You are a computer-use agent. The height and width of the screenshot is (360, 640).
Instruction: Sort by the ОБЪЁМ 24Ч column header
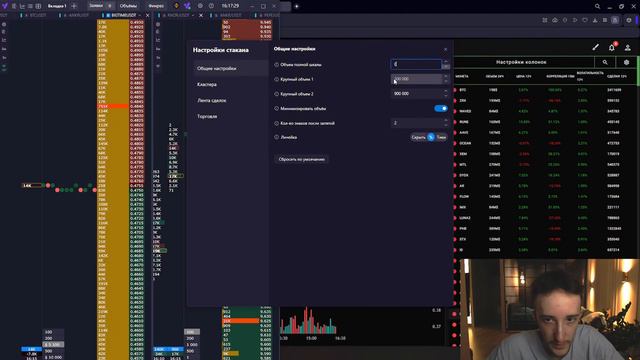pos(494,76)
